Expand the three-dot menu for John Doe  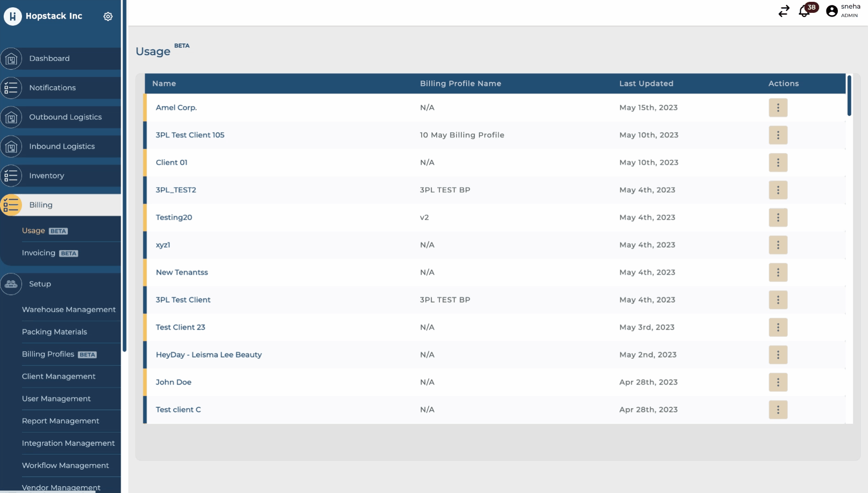pos(778,382)
